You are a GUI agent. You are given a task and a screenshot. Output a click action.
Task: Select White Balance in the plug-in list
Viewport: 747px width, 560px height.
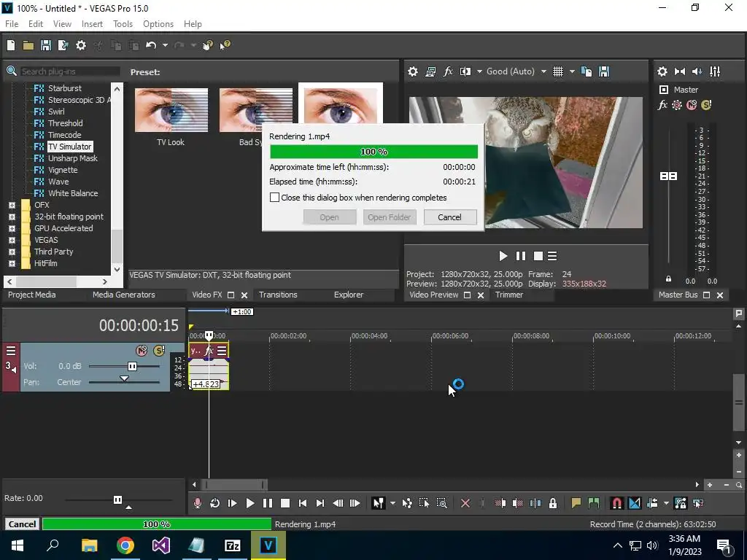pyautogui.click(x=73, y=193)
